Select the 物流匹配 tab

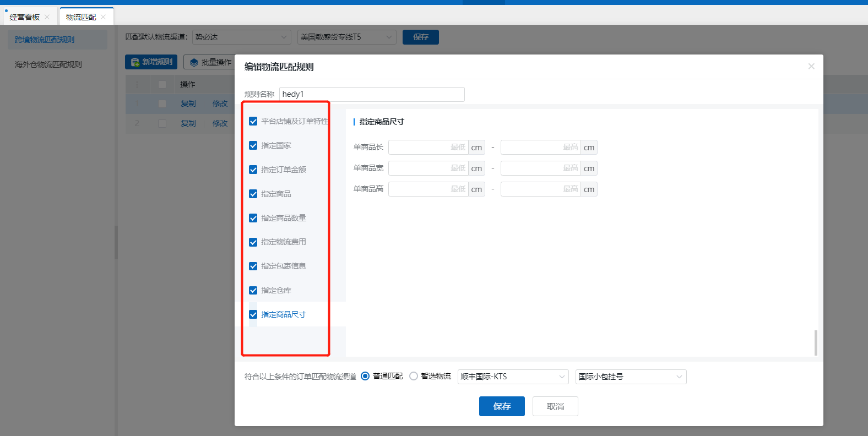(81, 17)
